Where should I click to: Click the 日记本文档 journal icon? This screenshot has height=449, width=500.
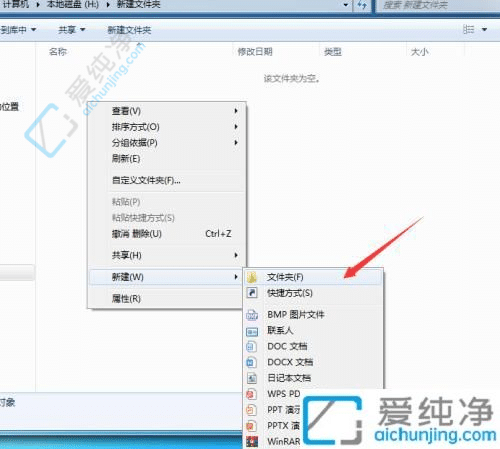coord(252,378)
